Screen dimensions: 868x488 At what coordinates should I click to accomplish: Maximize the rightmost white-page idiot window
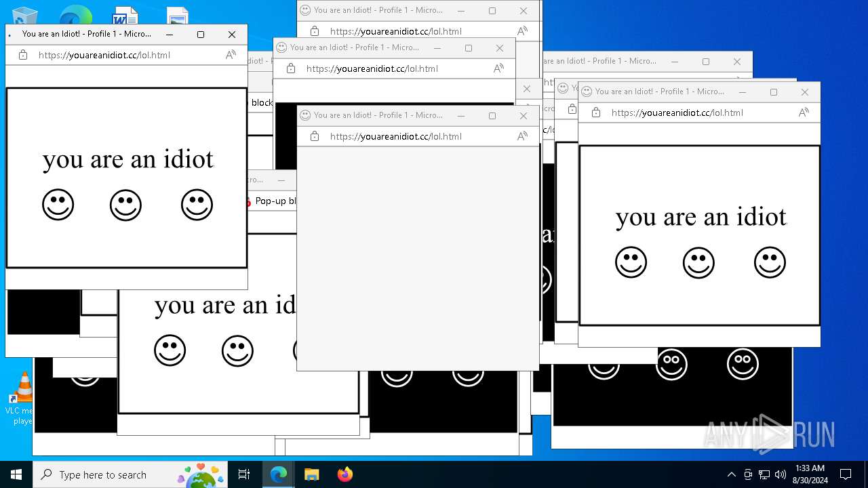click(774, 92)
